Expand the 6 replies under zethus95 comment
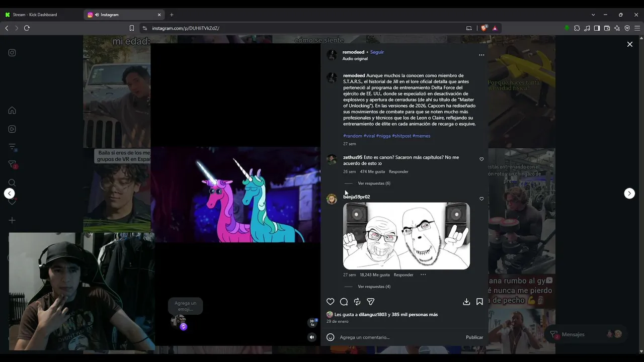The image size is (644, 362). 374,184
